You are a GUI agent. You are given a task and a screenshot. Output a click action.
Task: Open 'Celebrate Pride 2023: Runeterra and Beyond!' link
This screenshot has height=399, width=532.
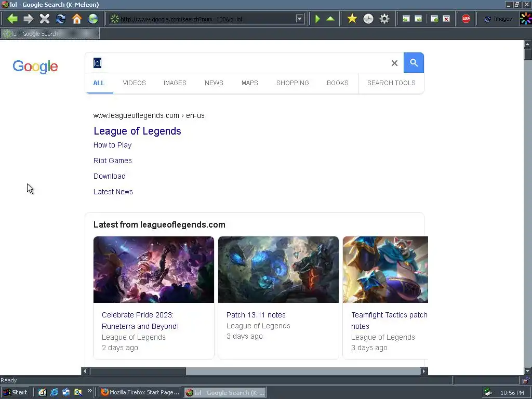(140, 321)
